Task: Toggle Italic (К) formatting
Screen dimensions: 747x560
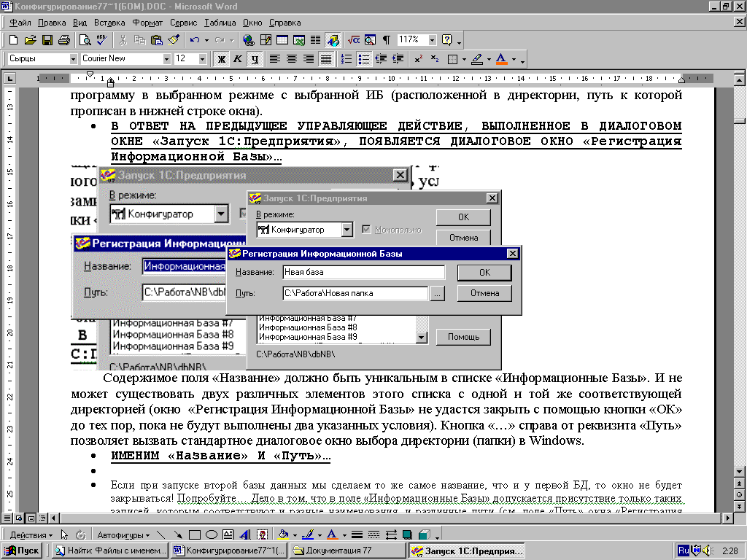Action: [238, 59]
